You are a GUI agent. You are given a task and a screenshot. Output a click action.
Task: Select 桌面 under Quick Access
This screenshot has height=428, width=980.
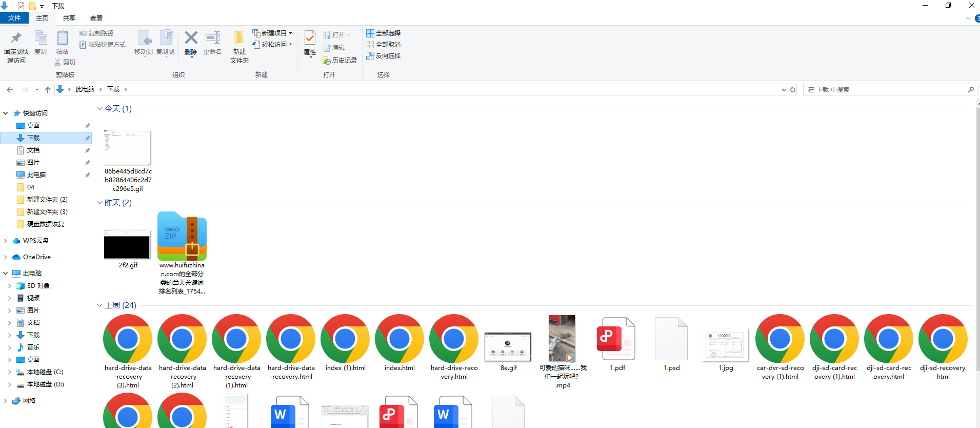tap(33, 126)
